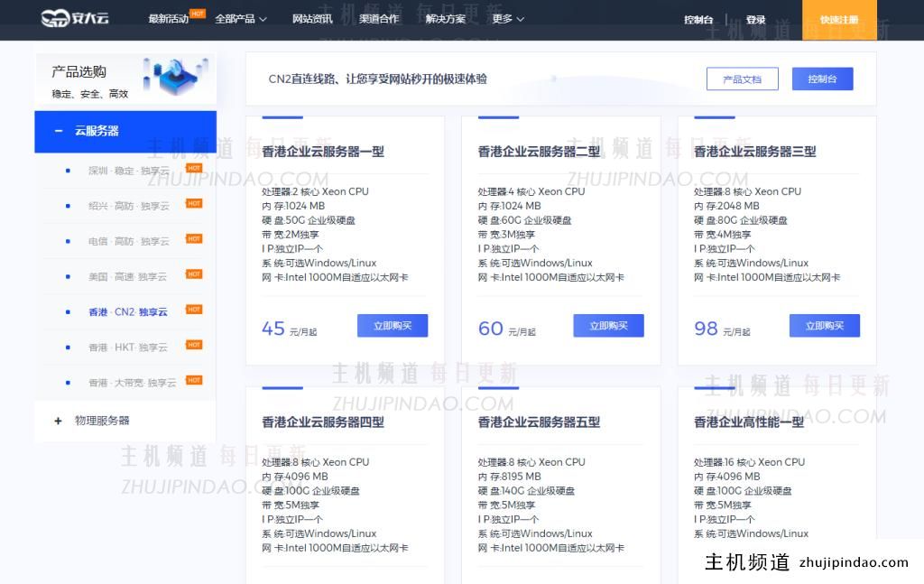Viewport: 924px width, 584px height.
Task: Click the HOT badge beside 美国·高速·独享云
Action: [194, 273]
